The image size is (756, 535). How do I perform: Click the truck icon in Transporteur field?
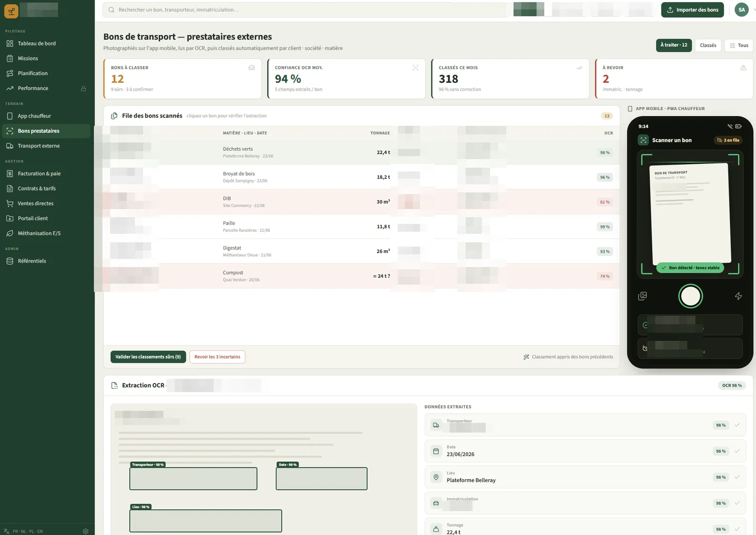(436, 425)
